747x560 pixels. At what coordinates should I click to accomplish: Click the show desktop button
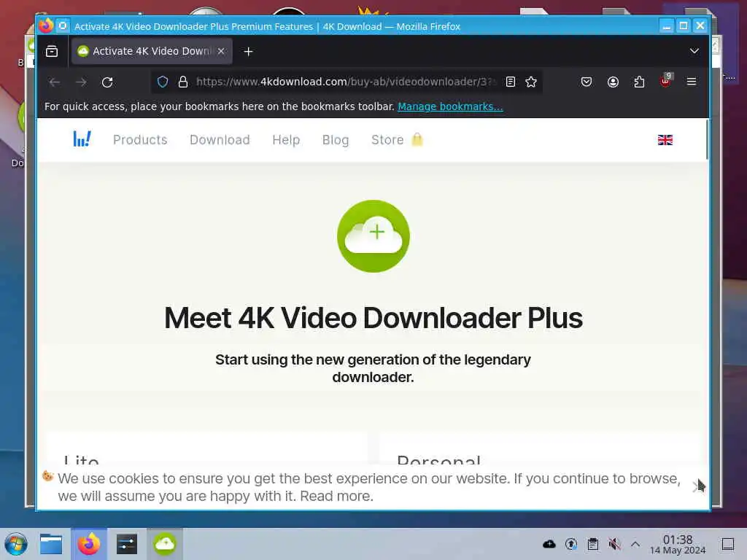point(727,544)
